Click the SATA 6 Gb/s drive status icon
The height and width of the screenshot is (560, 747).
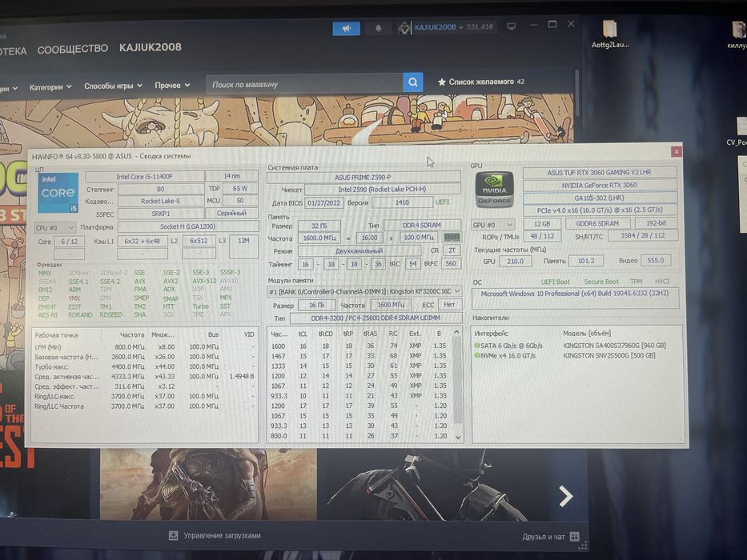coord(477,346)
